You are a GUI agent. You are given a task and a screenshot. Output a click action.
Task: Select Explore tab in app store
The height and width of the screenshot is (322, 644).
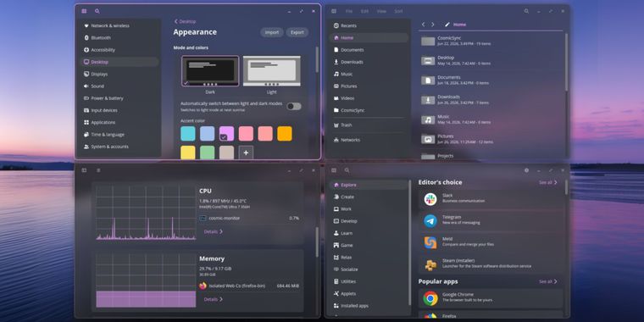[x=369, y=185]
